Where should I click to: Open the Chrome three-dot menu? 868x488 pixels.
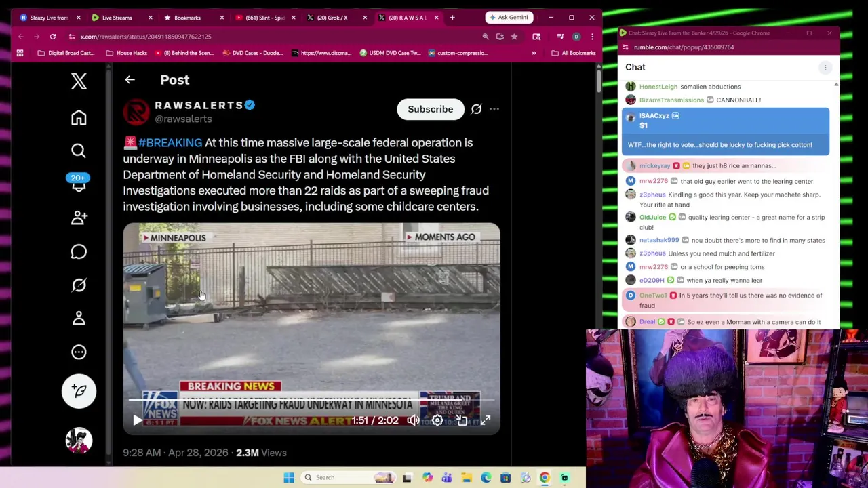[592, 37]
